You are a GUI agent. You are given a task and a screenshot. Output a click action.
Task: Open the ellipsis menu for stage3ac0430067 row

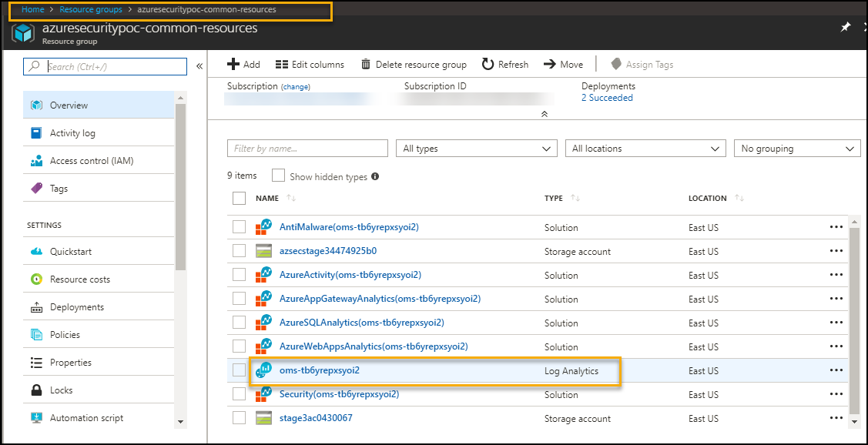(x=836, y=418)
